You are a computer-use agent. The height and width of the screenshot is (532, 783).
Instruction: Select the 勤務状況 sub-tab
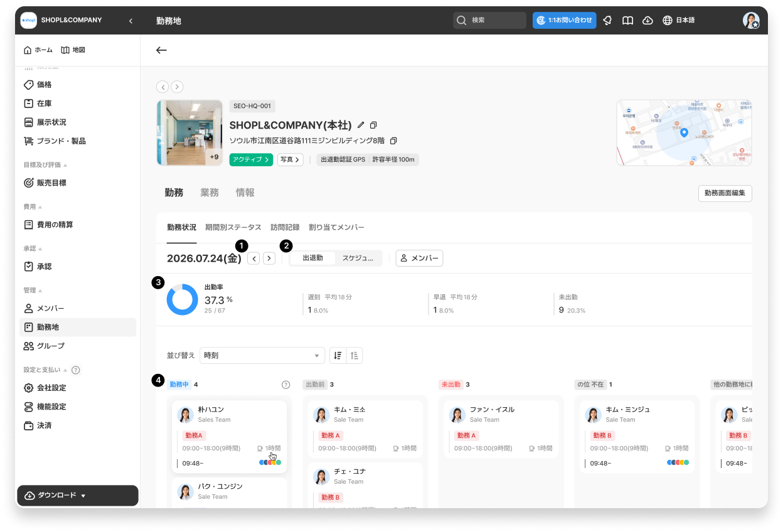click(182, 227)
